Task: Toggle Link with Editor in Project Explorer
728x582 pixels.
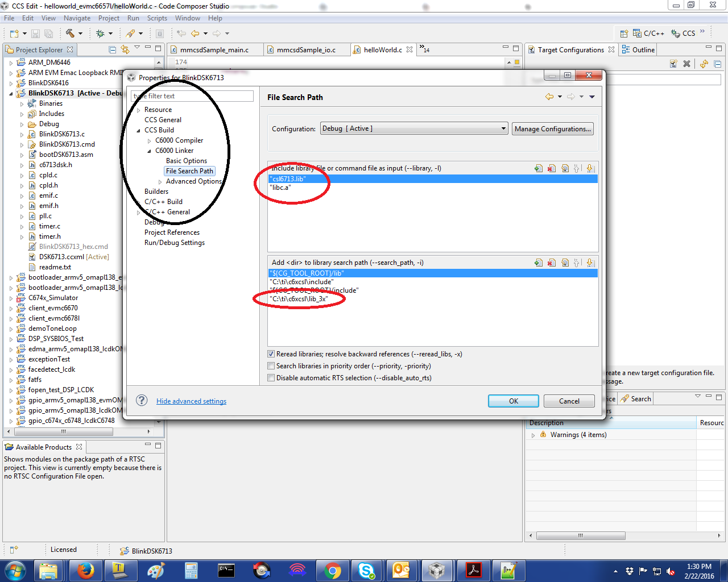Action: tap(125, 49)
